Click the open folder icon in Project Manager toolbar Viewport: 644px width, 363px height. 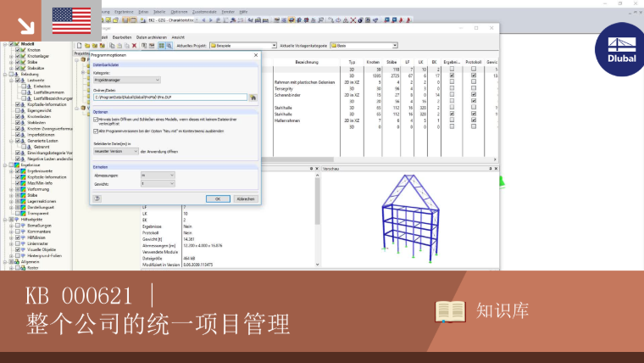click(x=87, y=46)
